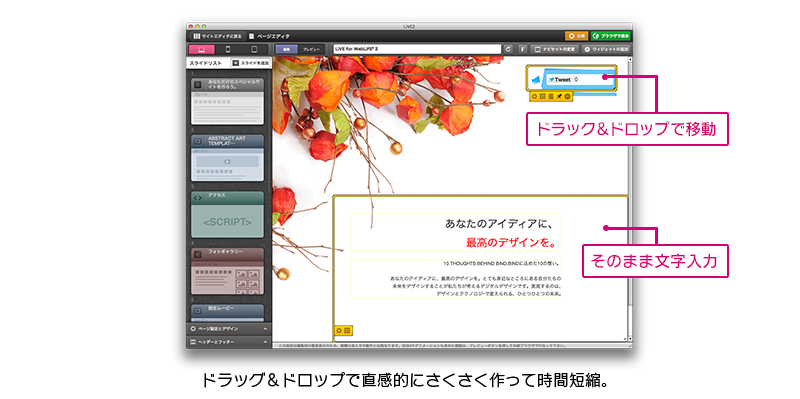This screenshot has width=800, height=399.
Task: Click the reload icon beside the title field
Action: [x=508, y=49]
